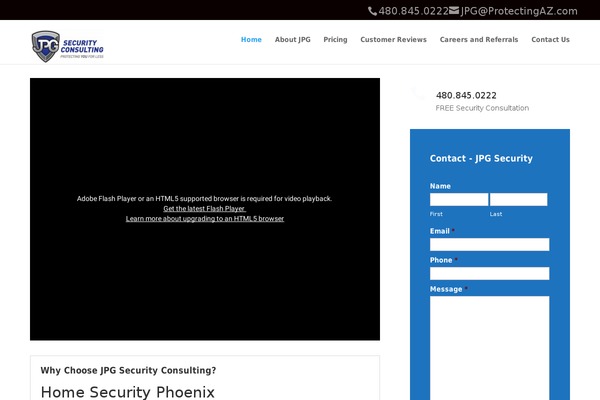Click the 480.845.0222 number above FREE Security Consultation
Screen dimensions: 600x400
coord(466,95)
